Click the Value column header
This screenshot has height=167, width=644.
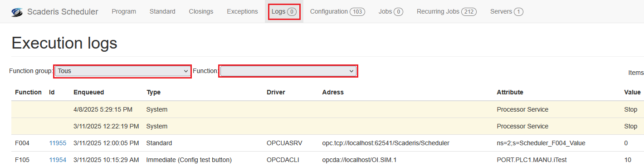click(632, 92)
